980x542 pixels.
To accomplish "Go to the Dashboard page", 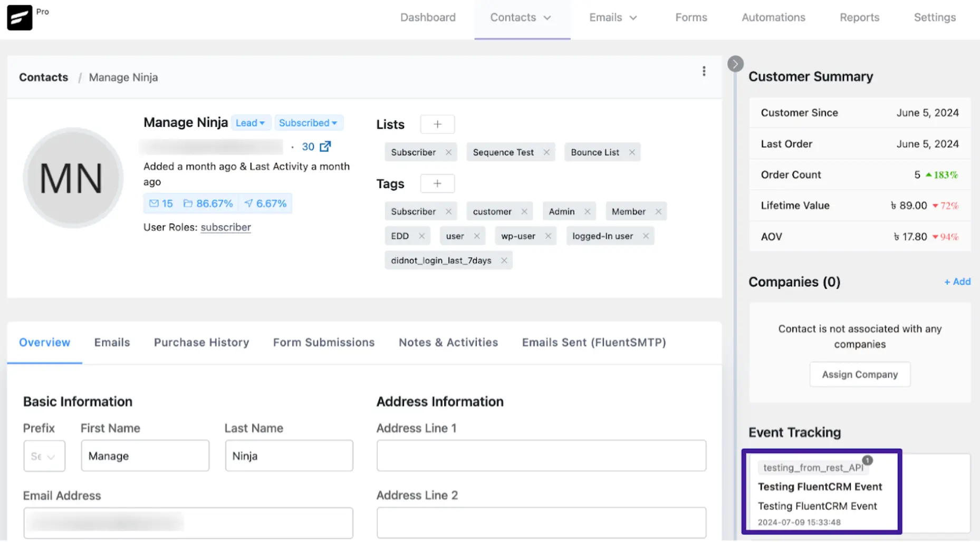I will point(428,17).
